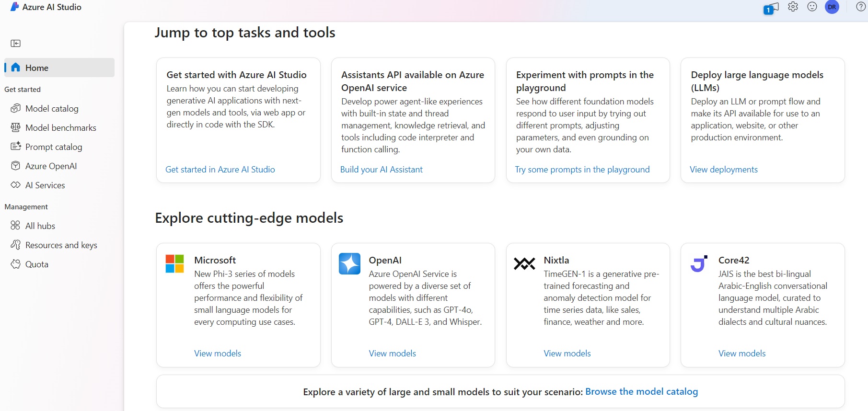868x411 pixels.
Task: Follow the Browse the model catalog link
Action: coord(641,392)
